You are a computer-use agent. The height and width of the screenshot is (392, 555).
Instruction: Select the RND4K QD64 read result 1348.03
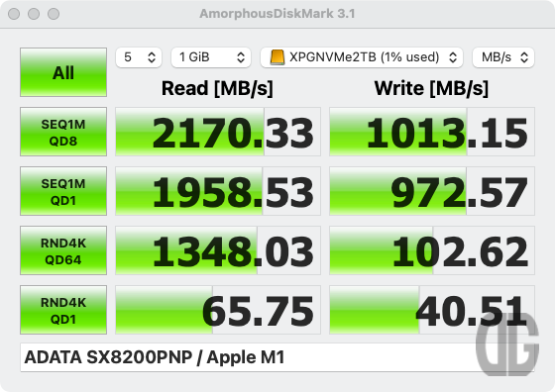tap(218, 250)
